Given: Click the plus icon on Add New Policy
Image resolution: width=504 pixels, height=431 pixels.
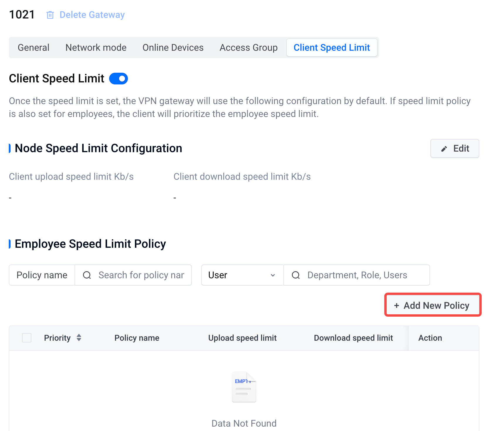Looking at the screenshot, I should pos(397,306).
